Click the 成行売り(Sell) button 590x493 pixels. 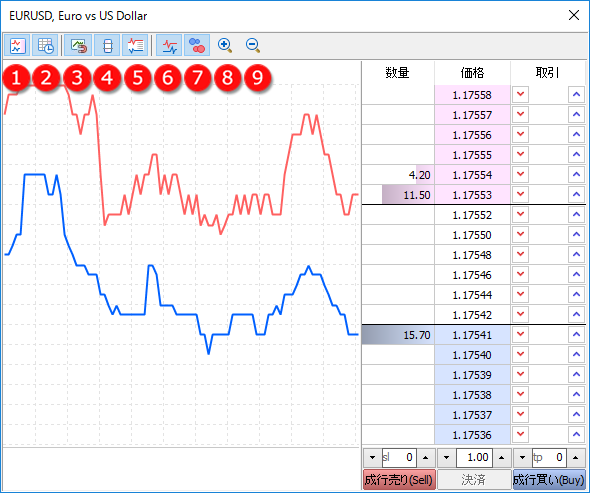click(x=399, y=479)
